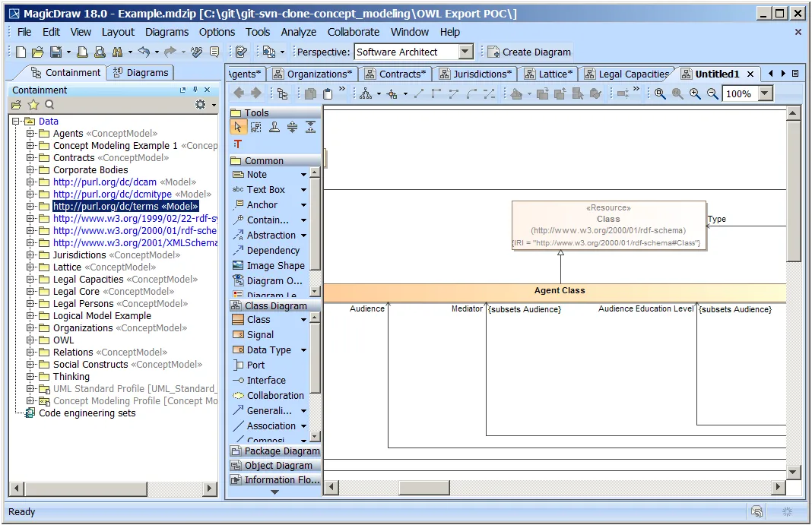Open the 100% zoom level dropdown
812x525 pixels.
pyautogui.click(x=765, y=93)
